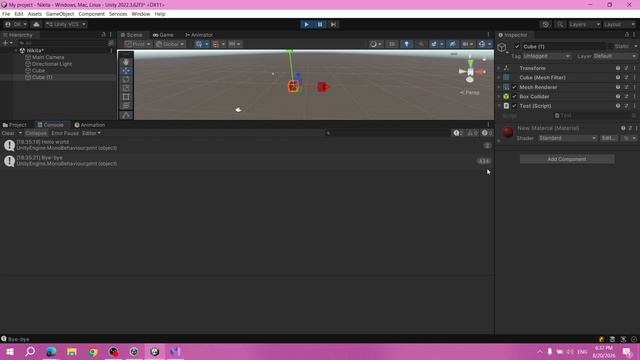Toggle hidden objects visibility icon
Viewport: 640px width, 360px height.
[452, 44]
